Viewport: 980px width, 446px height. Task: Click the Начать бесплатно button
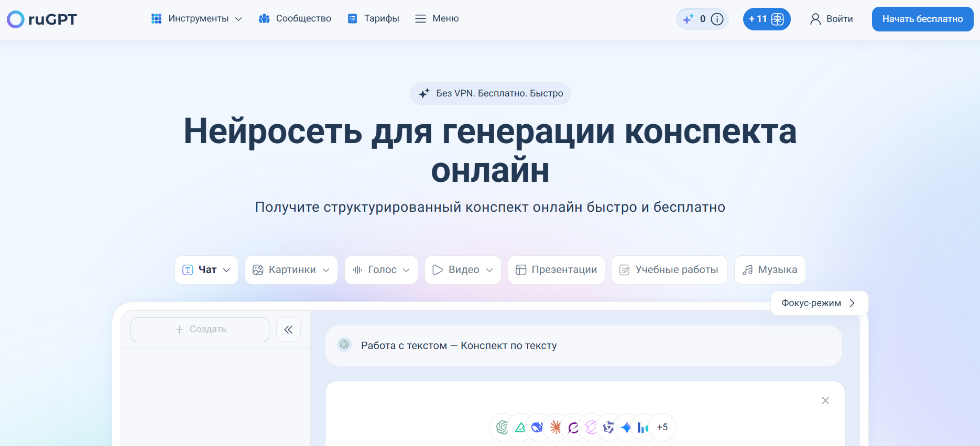pos(922,19)
